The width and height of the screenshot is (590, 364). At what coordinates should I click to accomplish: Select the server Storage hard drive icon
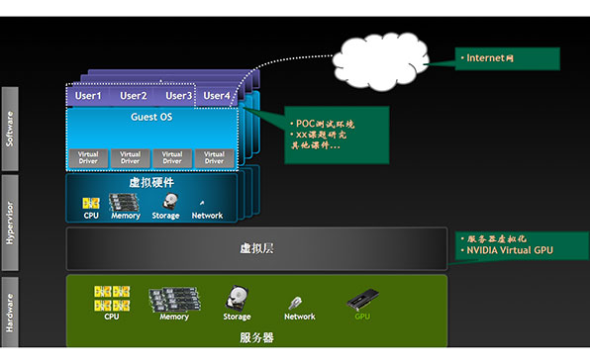point(237,299)
